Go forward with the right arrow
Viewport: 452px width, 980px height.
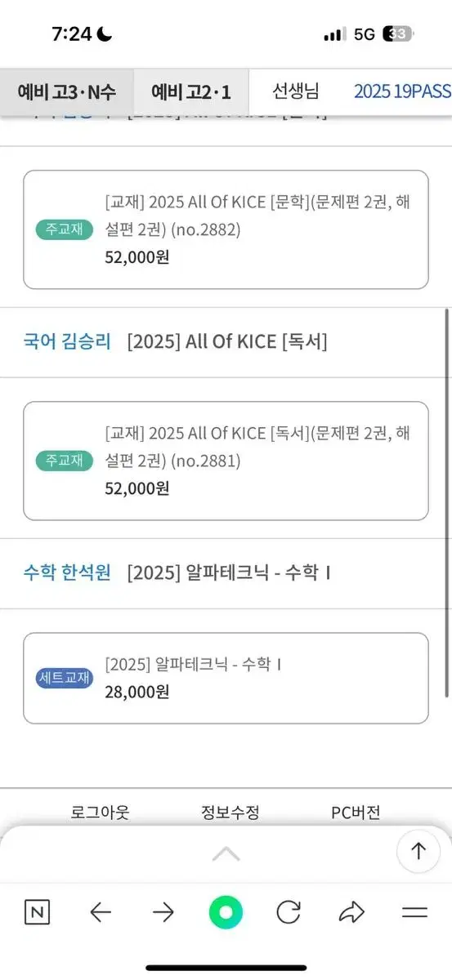pos(163,912)
